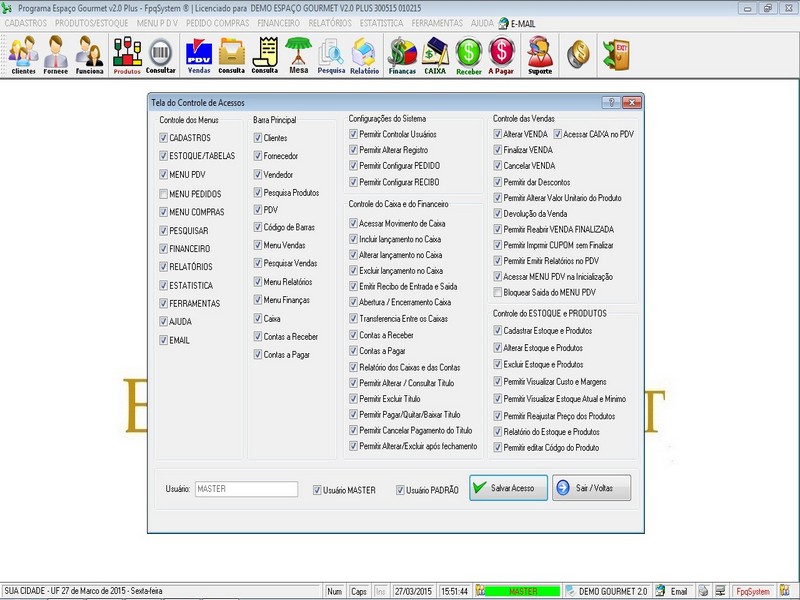Launch PDV Vendas from toolbar
Image resolution: width=800 pixels, height=600 pixels.
pyautogui.click(x=199, y=55)
